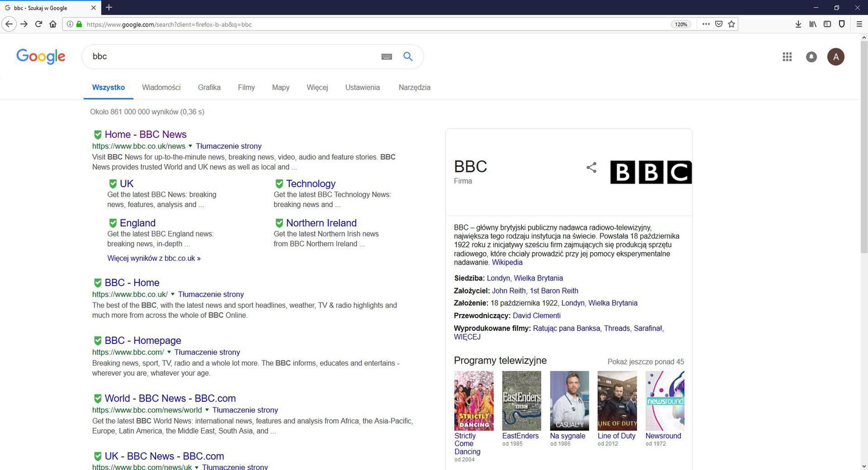Open a new browser tab with plus
This screenshot has height=470, width=868.
click(109, 8)
